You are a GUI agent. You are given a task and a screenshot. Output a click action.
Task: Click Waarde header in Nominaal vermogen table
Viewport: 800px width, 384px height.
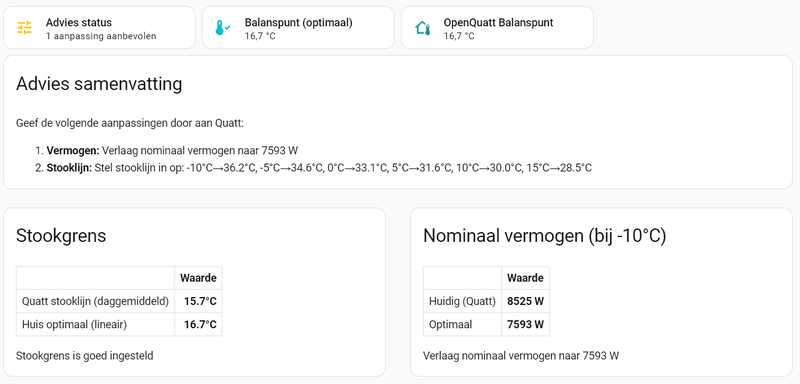coord(525,278)
